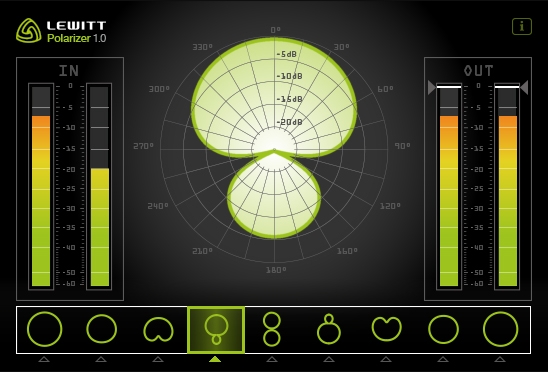Click the left OUT gain handle arrow

click(432, 87)
